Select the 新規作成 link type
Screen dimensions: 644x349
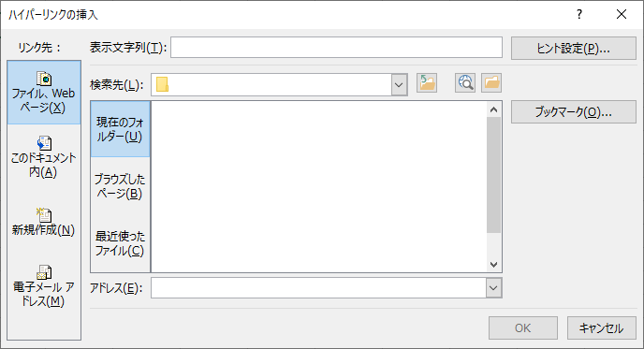point(44,222)
